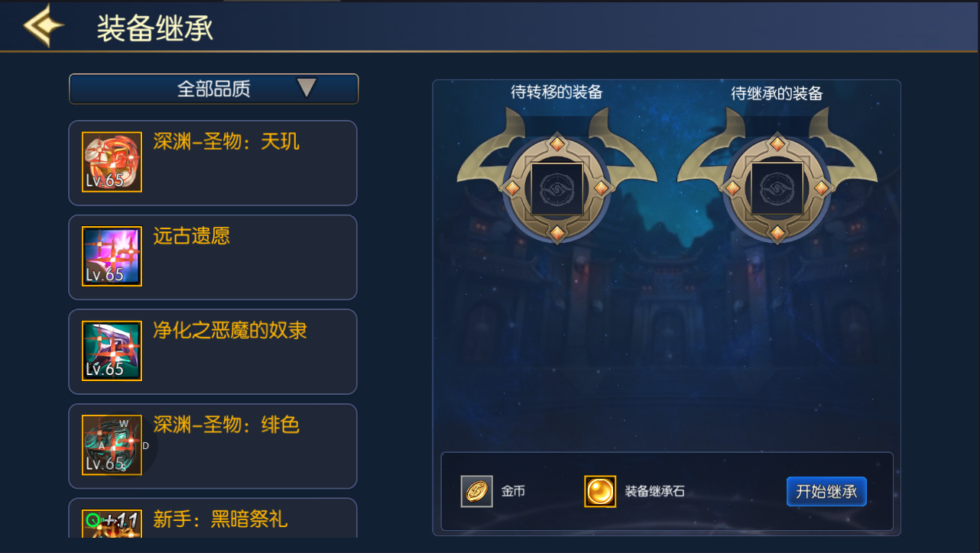
Task: Choose the 深渊-圣物：绯色 list row
Action: 213,446
